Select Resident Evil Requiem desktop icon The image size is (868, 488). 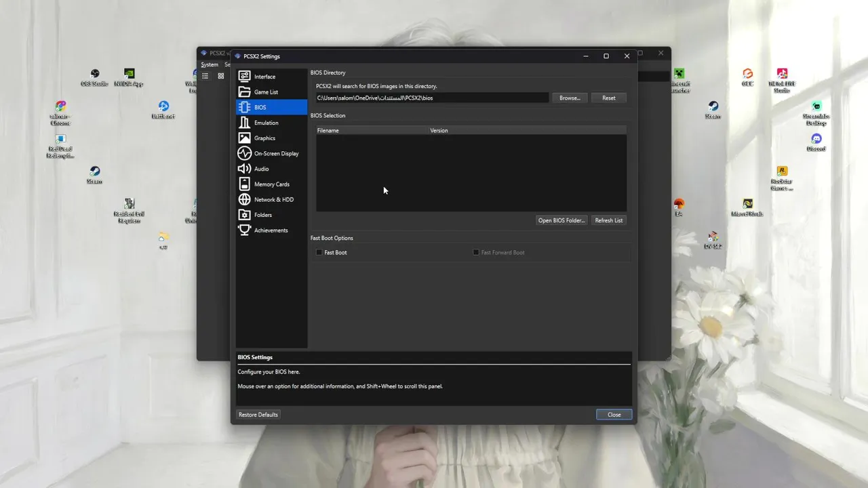pos(129,211)
